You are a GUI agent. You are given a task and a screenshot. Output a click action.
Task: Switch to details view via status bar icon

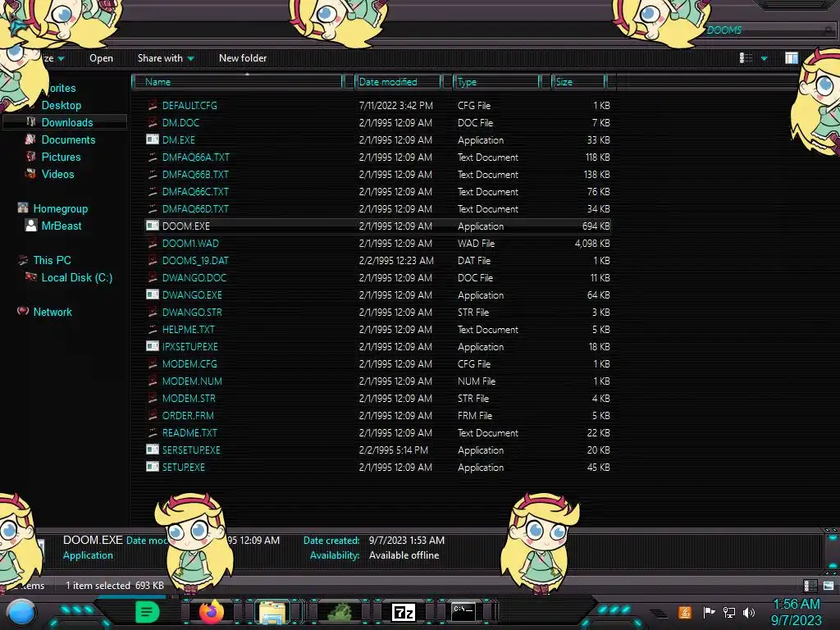[810, 586]
